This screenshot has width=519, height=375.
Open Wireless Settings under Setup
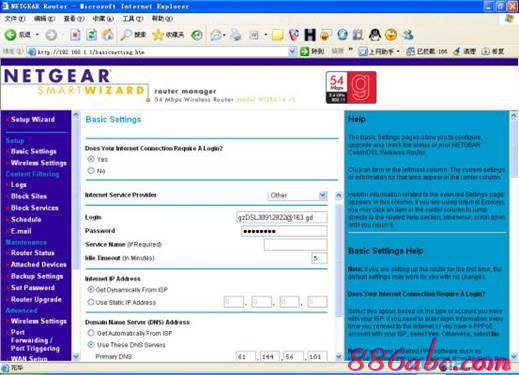pyautogui.click(x=39, y=163)
